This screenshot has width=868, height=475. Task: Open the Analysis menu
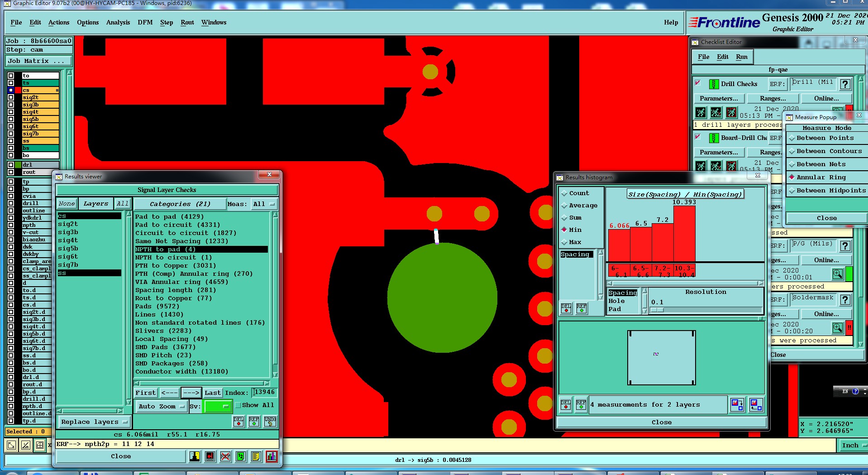coord(118,23)
